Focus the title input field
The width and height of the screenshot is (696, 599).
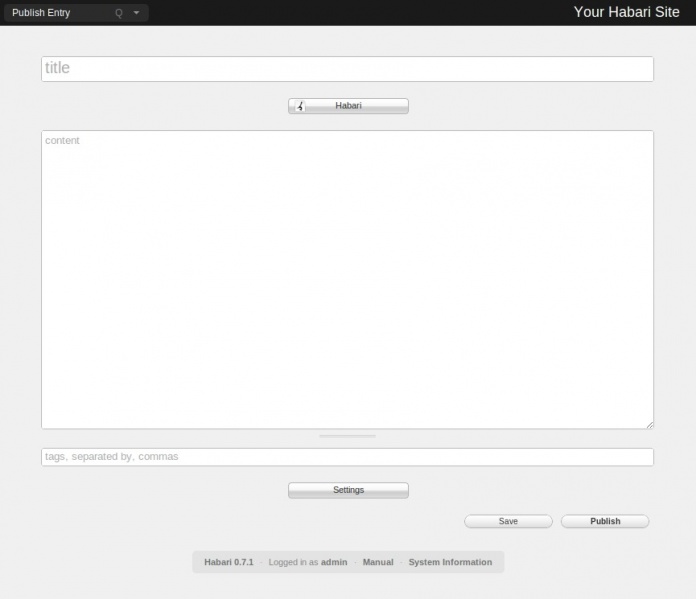[347, 69]
